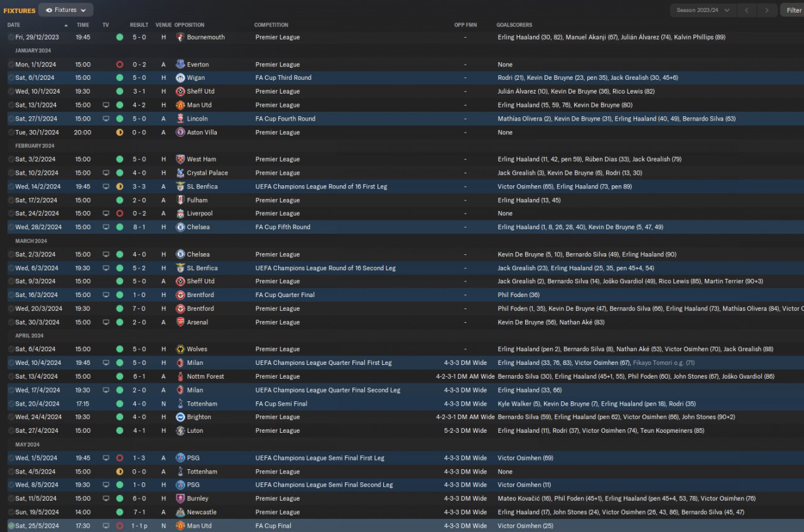The width and height of the screenshot is (804, 532).
Task: Click 4-2-3-1 DM AM Wide on Brighton row
Action: (x=465, y=417)
